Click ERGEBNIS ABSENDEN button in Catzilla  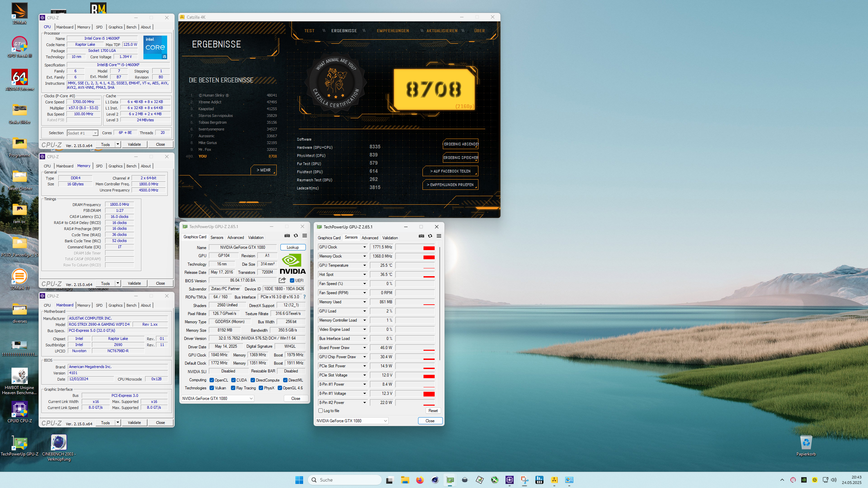[460, 144]
